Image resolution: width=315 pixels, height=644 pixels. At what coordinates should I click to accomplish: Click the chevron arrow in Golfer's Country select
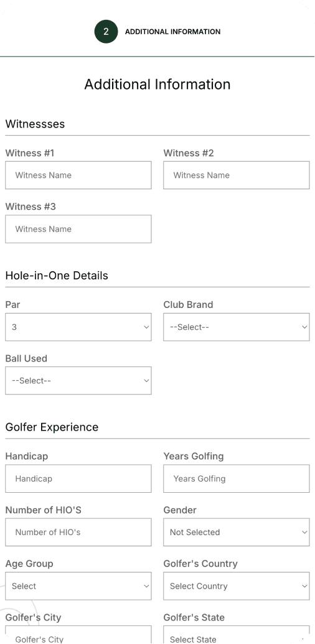click(x=304, y=587)
